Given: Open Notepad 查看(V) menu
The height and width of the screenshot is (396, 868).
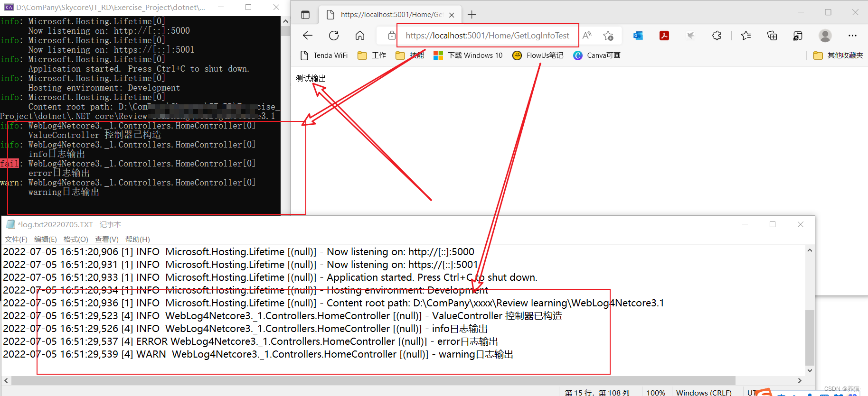Looking at the screenshot, I should (107, 239).
